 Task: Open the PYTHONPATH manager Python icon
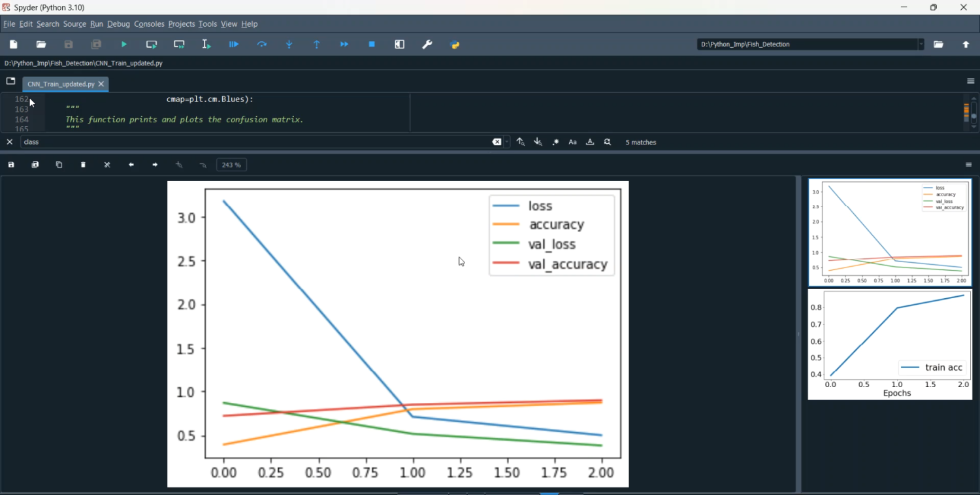[x=455, y=44]
